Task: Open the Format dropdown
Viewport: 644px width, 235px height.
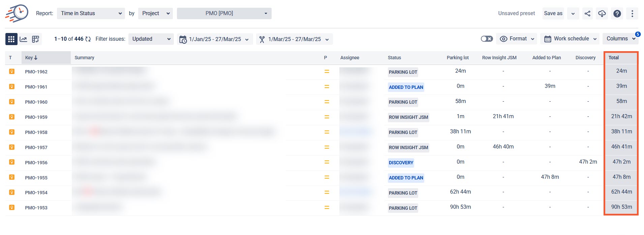Action: [x=517, y=39]
